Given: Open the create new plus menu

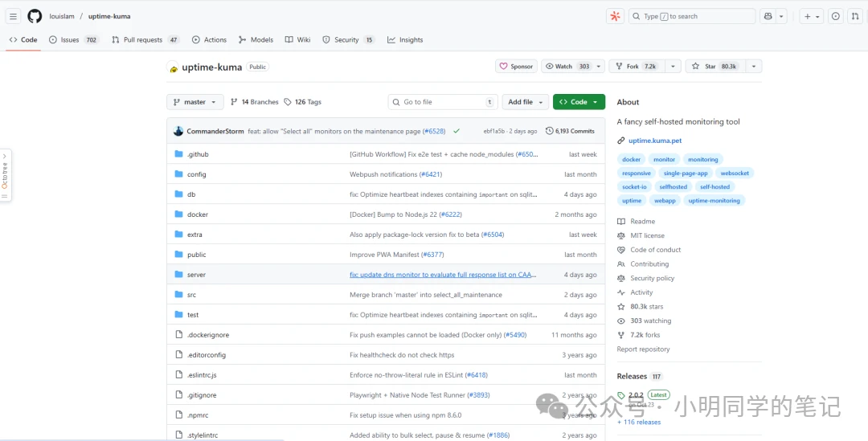Looking at the screenshot, I should coord(812,16).
